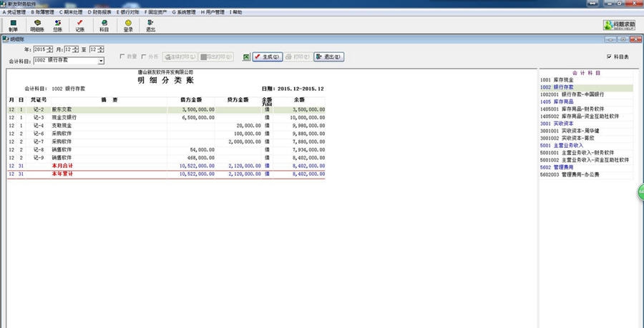Click the 本年累计 yearly total row
The image size is (644, 328).
pyautogui.click(x=166, y=174)
